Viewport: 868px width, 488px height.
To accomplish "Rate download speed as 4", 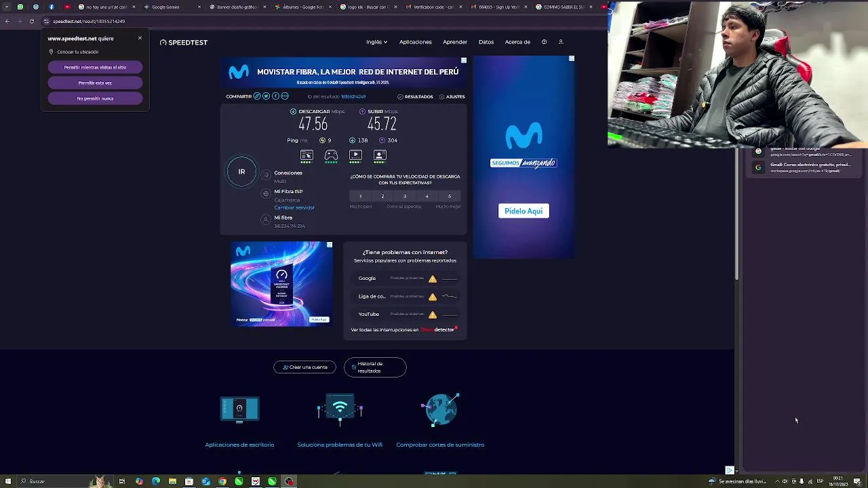I will click(427, 197).
